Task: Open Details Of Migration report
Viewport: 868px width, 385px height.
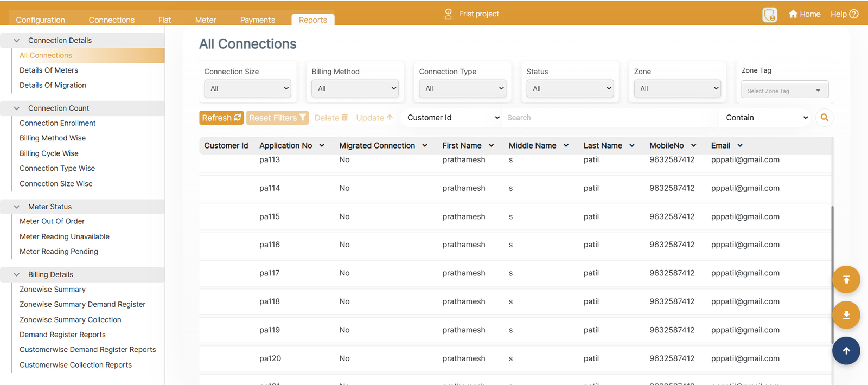Action: pyautogui.click(x=53, y=85)
